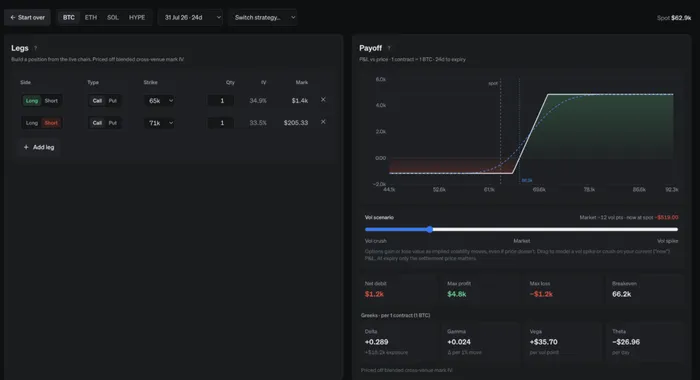Viewport: 700px width, 380px height.
Task: Click the plus icon to add leg
Action: (x=26, y=147)
